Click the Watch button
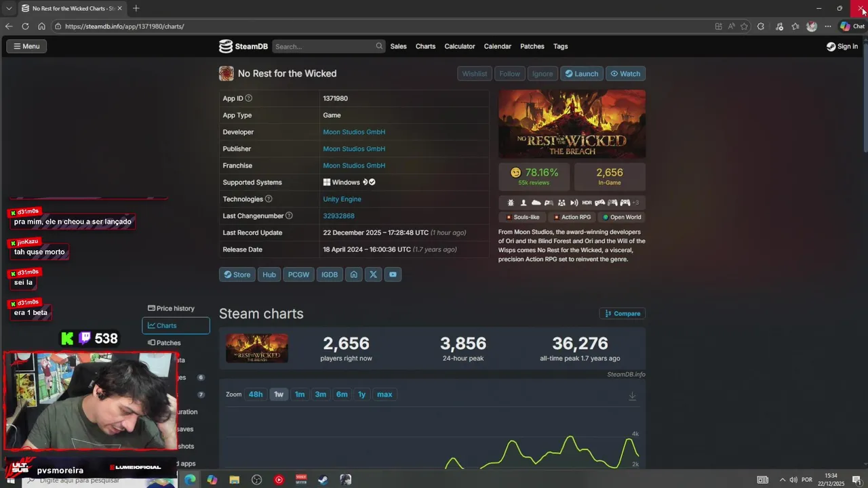 [x=625, y=74]
